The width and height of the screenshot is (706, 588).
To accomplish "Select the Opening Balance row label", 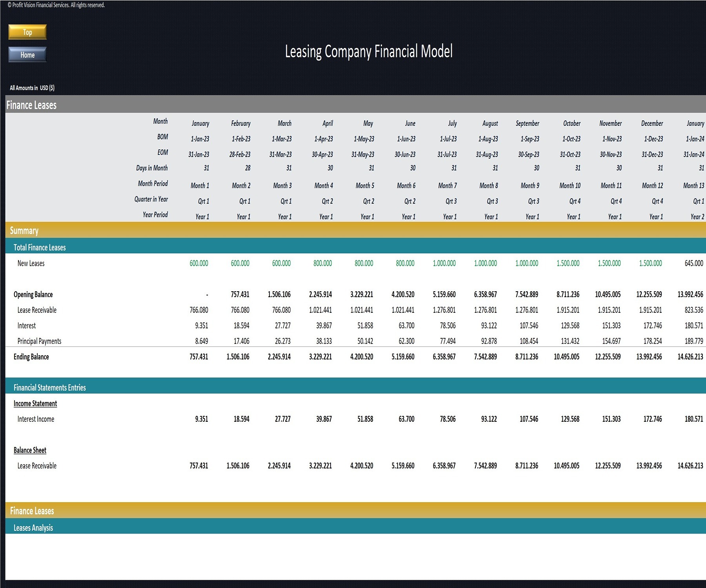I will pos(34,294).
